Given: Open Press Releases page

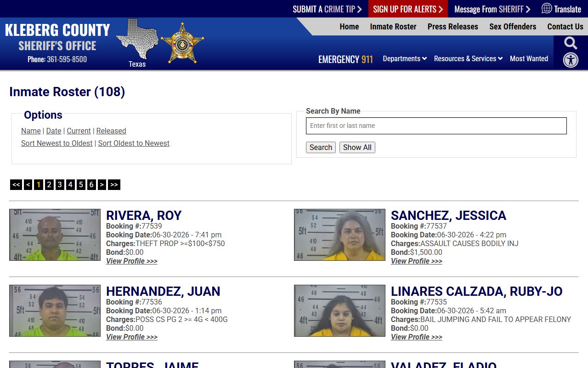Looking at the screenshot, I should tap(453, 27).
